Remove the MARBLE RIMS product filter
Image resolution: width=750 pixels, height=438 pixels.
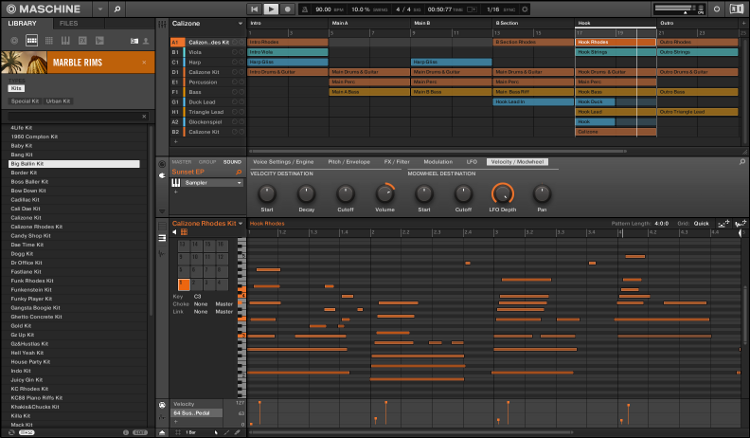(x=144, y=63)
